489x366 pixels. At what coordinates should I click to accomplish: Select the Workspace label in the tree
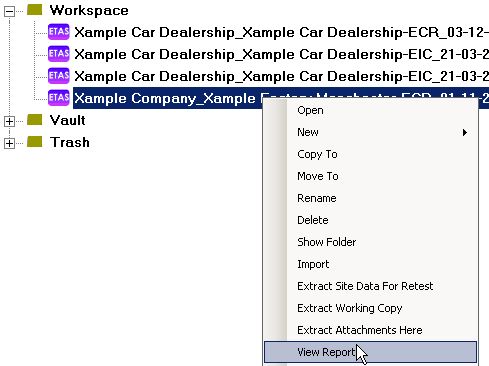tap(89, 11)
